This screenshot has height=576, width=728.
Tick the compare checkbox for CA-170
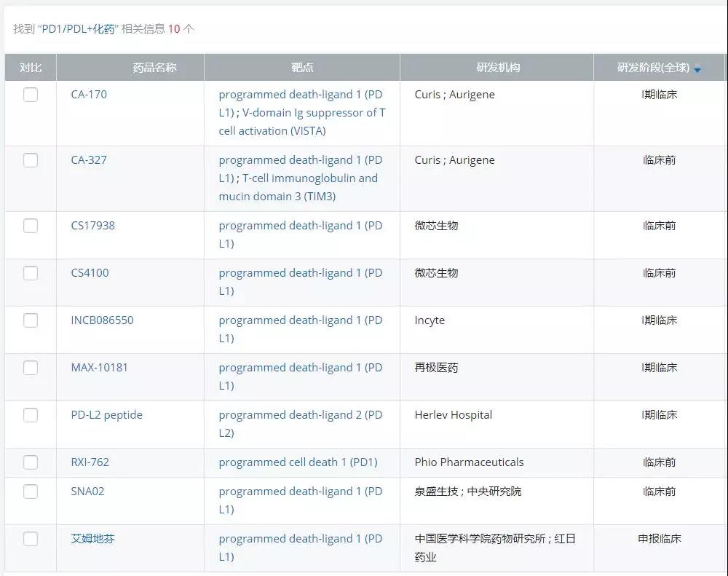(x=31, y=94)
